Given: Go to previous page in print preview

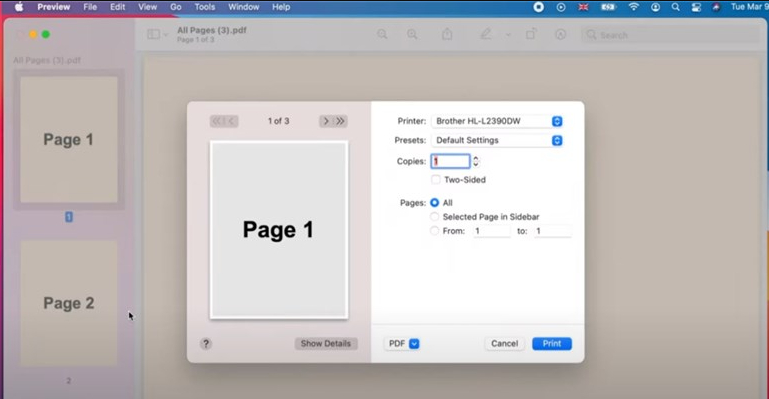Looking at the screenshot, I should click(231, 121).
